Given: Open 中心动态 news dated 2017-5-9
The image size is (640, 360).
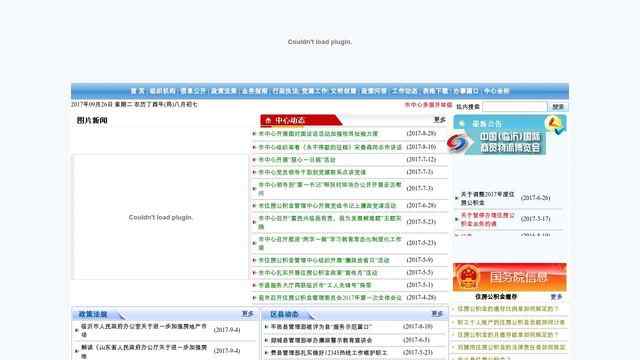Looking at the screenshot, I should point(324,260).
